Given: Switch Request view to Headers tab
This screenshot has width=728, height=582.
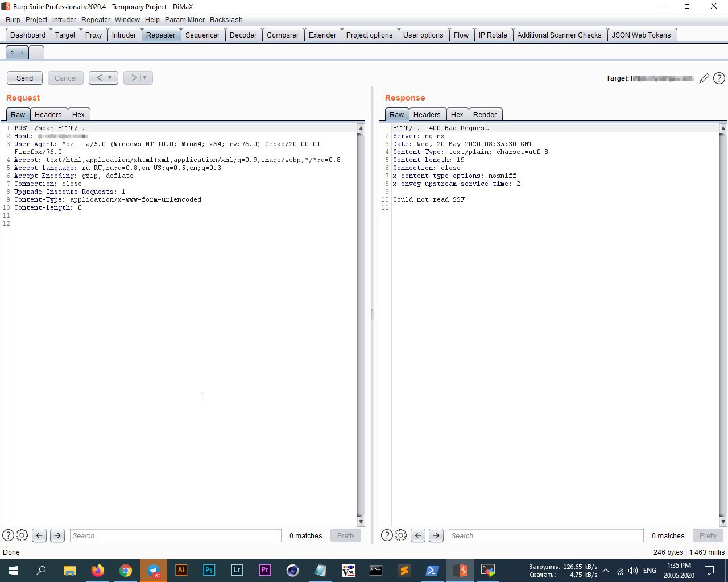Looking at the screenshot, I should click(x=48, y=114).
